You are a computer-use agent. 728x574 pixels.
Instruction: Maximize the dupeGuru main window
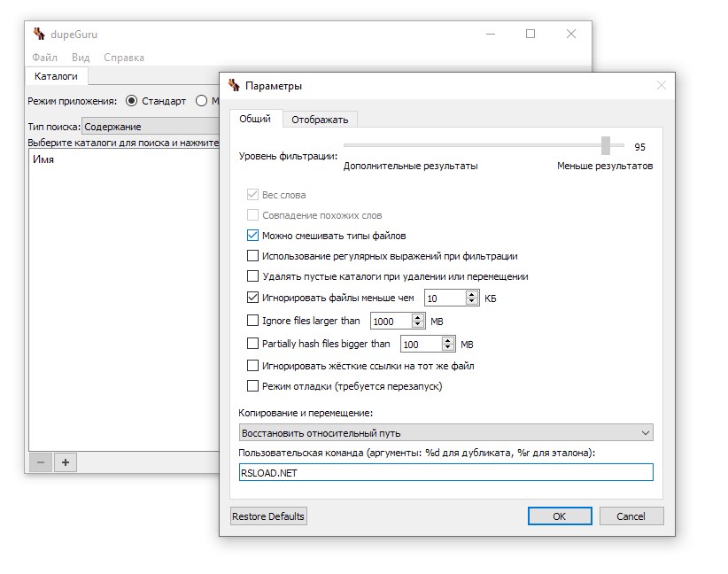(531, 34)
